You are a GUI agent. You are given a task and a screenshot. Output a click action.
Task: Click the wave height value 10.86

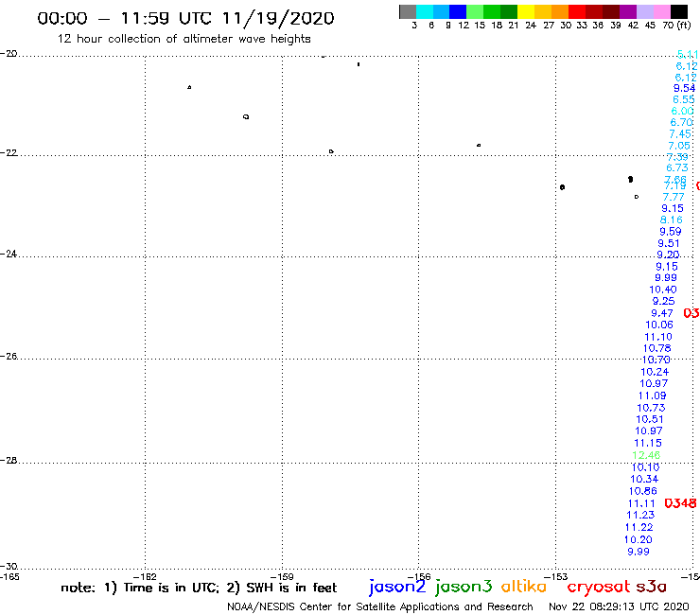[643, 491]
